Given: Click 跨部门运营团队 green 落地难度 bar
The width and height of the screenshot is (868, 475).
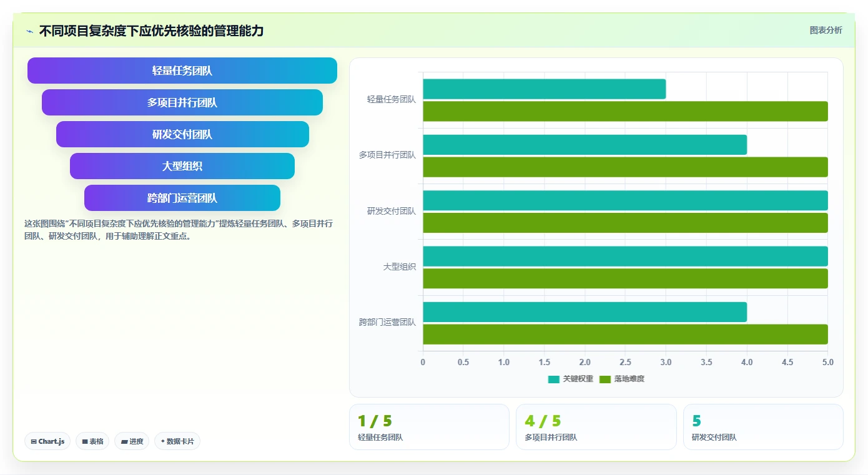Looking at the screenshot, I should click(x=625, y=334).
